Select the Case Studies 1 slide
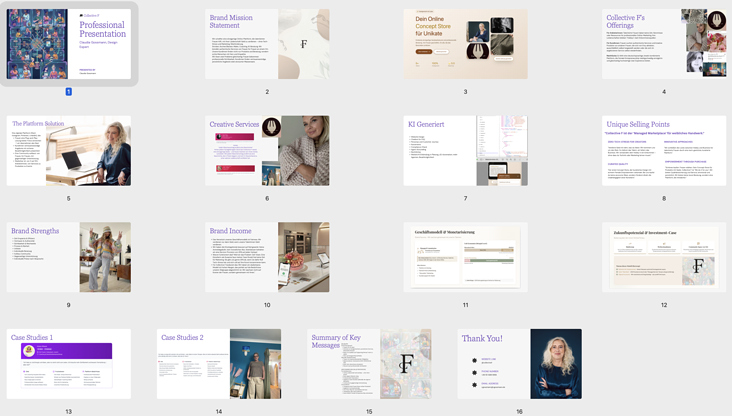The height and width of the screenshot is (416, 732). pos(68,364)
